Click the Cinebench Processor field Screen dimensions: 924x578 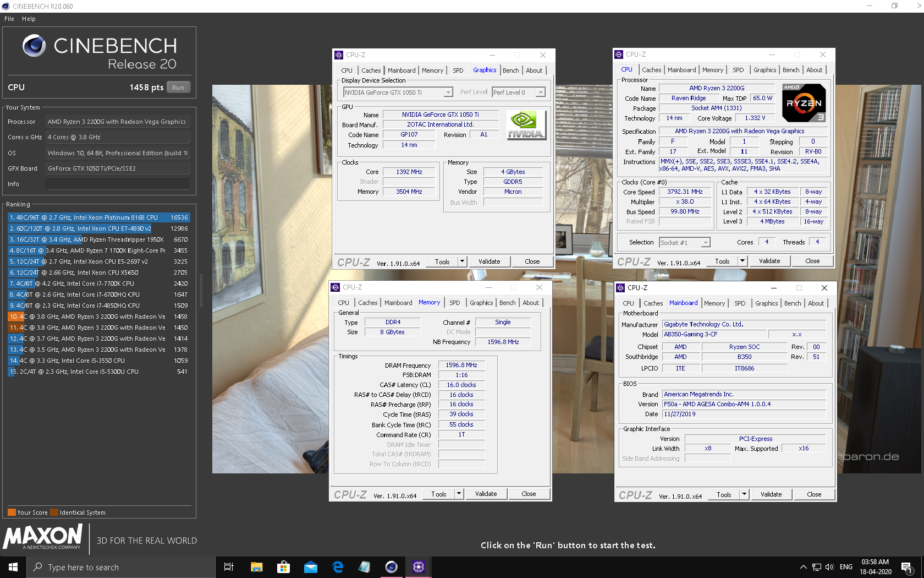[x=118, y=122]
